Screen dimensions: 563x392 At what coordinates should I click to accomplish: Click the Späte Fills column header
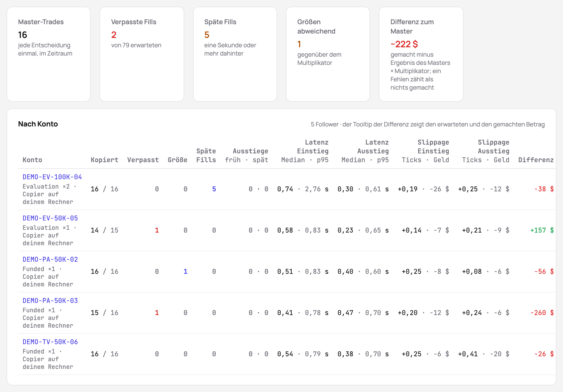point(206,156)
